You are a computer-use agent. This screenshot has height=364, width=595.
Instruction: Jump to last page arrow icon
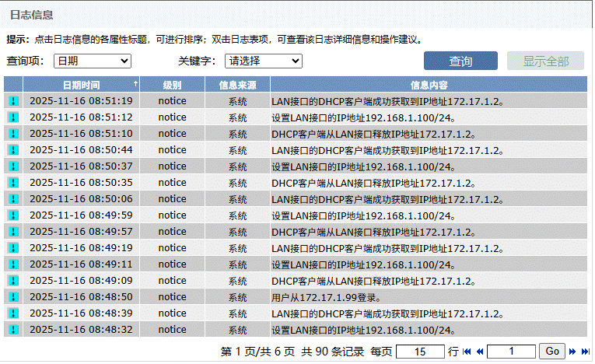(586, 352)
